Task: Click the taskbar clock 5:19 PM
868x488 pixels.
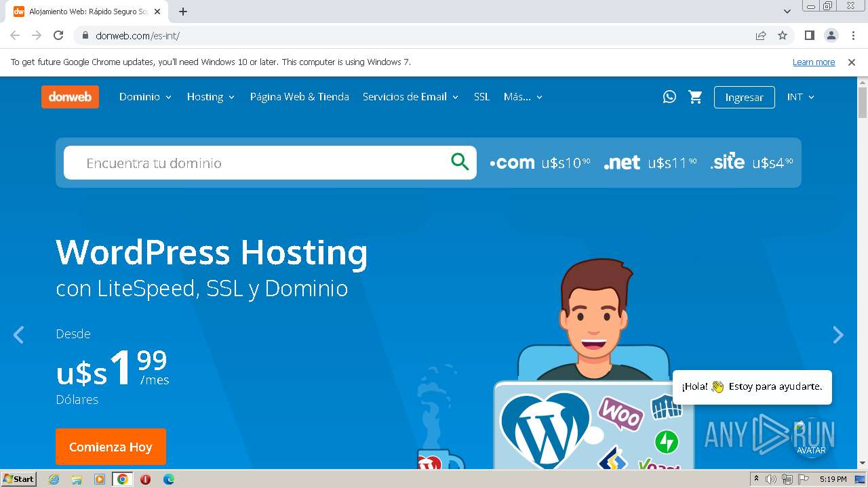Action: (833, 479)
